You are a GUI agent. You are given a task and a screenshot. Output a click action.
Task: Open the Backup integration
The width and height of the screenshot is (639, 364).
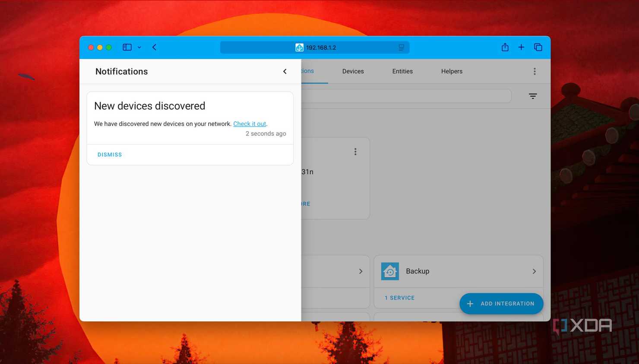click(x=459, y=271)
